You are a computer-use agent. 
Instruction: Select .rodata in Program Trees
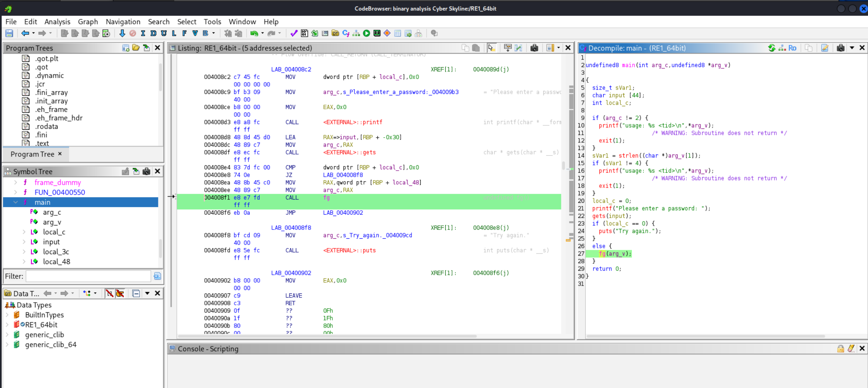tap(46, 126)
